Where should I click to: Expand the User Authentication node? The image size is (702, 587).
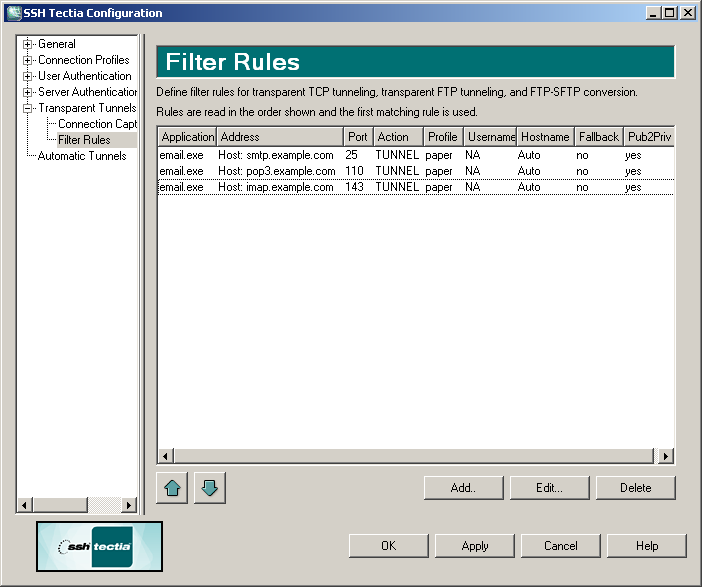(27, 76)
